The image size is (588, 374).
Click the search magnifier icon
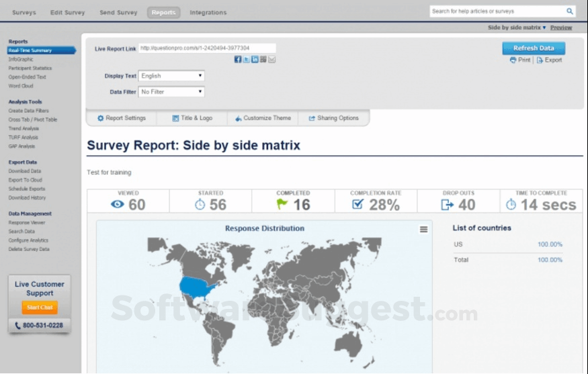click(x=569, y=11)
